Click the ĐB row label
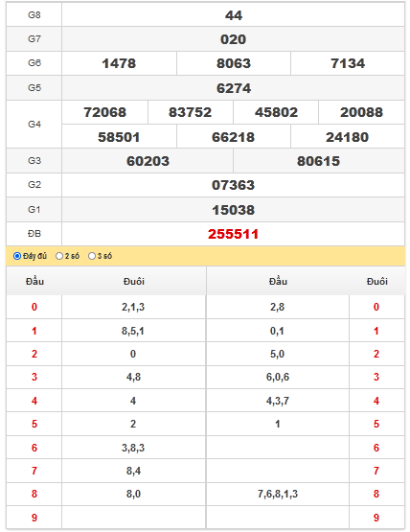Image resolution: width=410 pixels, height=532 pixels. click(34, 234)
